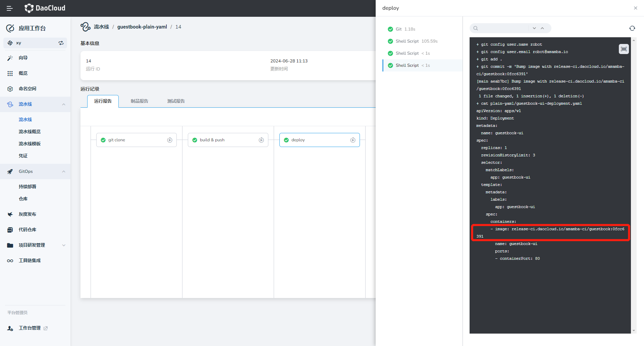The width and height of the screenshot is (644, 346).
Task: Jump to next search match arrow
Action: 534,28
